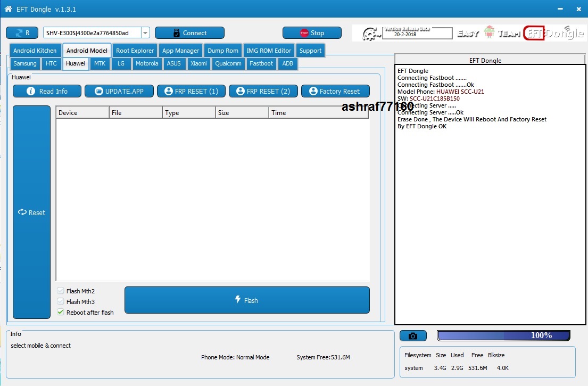Click the Size column header
Image resolution: width=588 pixels, height=386 pixels.
(x=242, y=112)
